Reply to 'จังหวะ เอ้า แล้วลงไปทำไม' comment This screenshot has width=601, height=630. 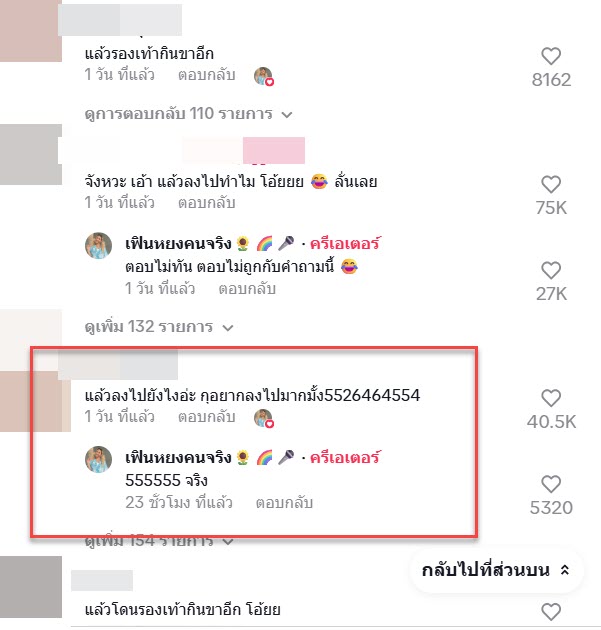pyautogui.click(x=206, y=203)
